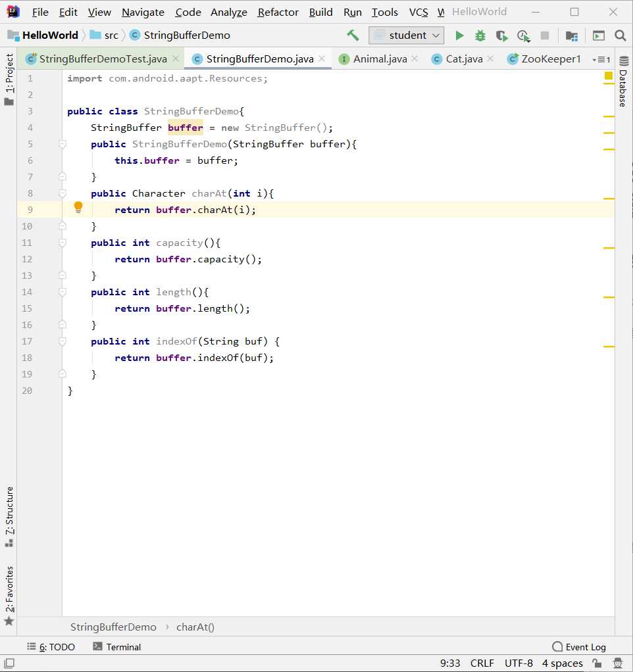Collapse the charAt method fold at line 8

click(63, 193)
